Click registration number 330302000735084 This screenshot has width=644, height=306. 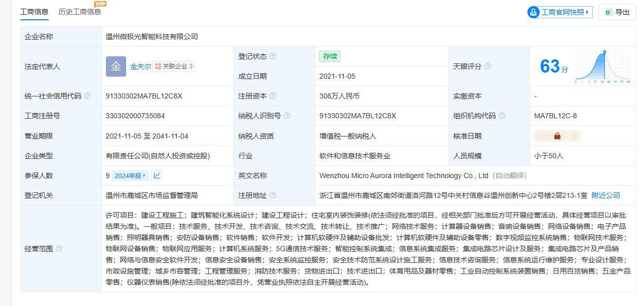coord(135,116)
